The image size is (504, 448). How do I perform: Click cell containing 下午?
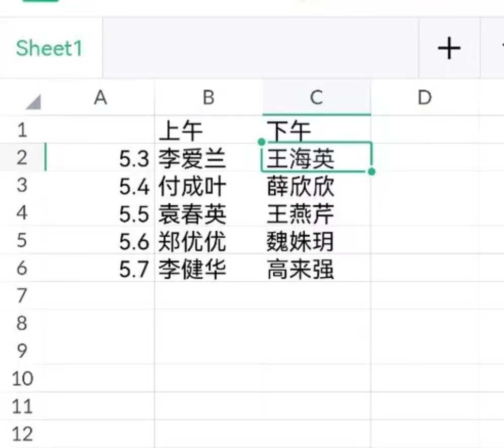pos(316,130)
